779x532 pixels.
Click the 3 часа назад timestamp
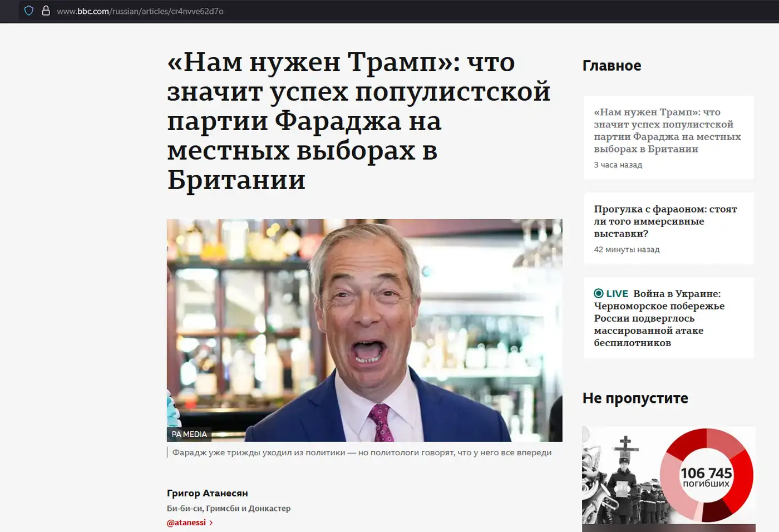[618, 165]
